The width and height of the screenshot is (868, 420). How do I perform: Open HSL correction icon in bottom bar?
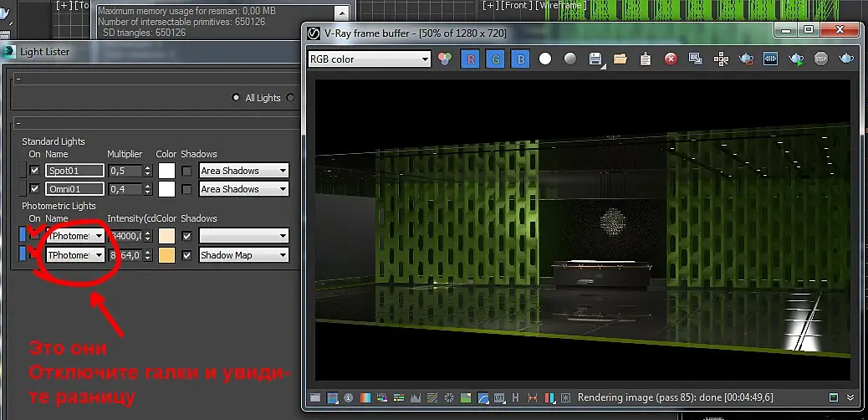[382, 397]
